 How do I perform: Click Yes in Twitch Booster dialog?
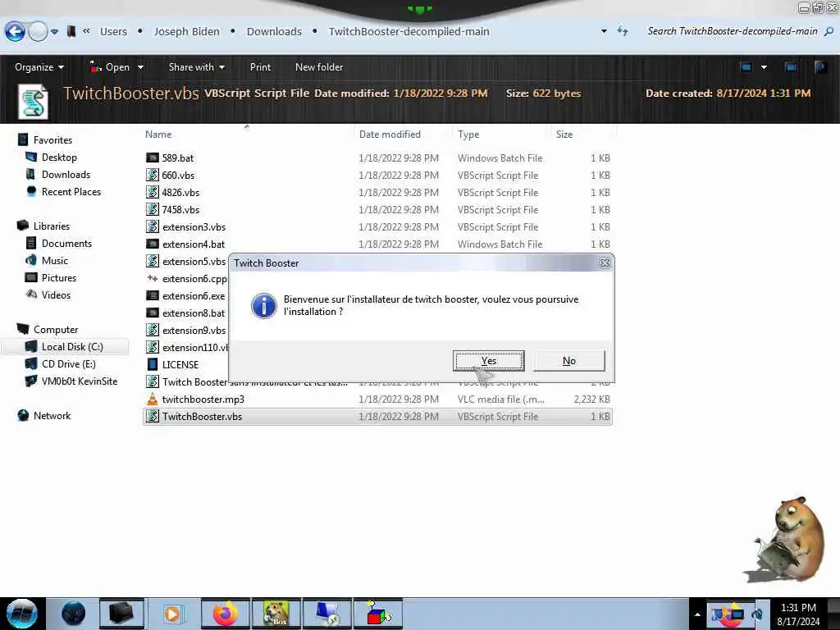pyautogui.click(x=488, y=361)
